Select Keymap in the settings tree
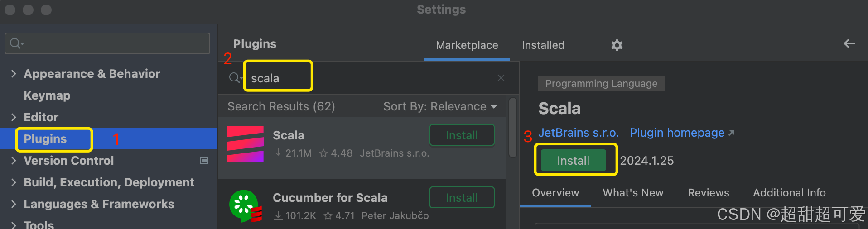 [47, 95]
